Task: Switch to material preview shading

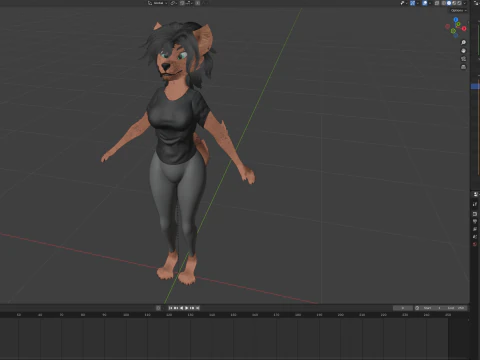Action: 454,3
